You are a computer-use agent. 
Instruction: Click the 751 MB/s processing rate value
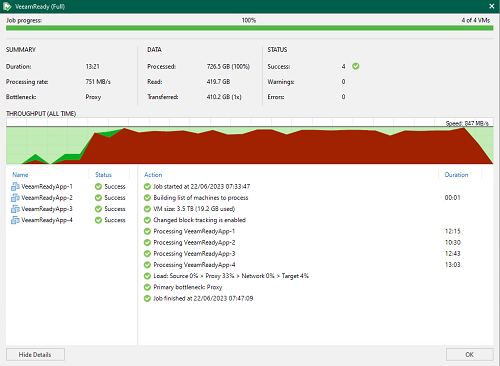pos(98,82)
